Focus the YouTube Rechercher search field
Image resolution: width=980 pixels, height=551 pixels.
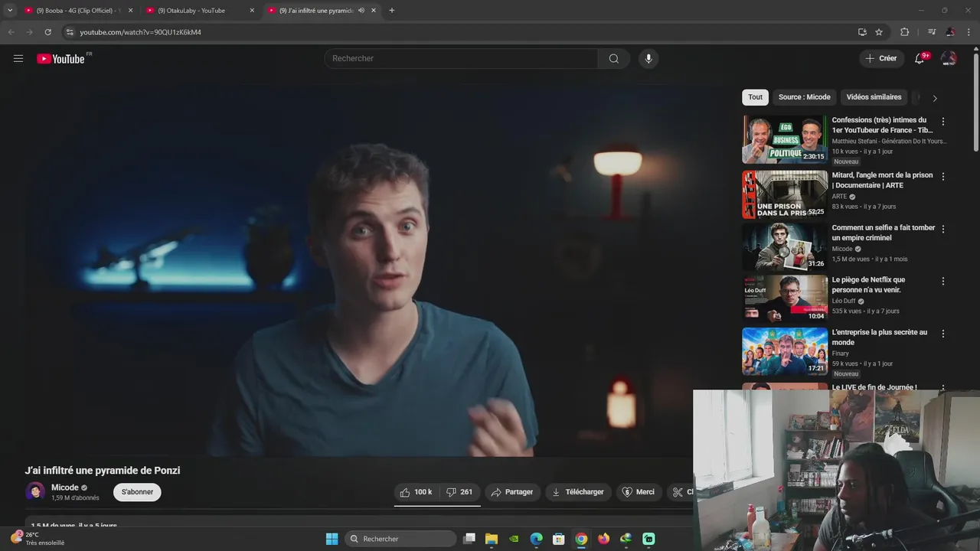pos(461,59)
